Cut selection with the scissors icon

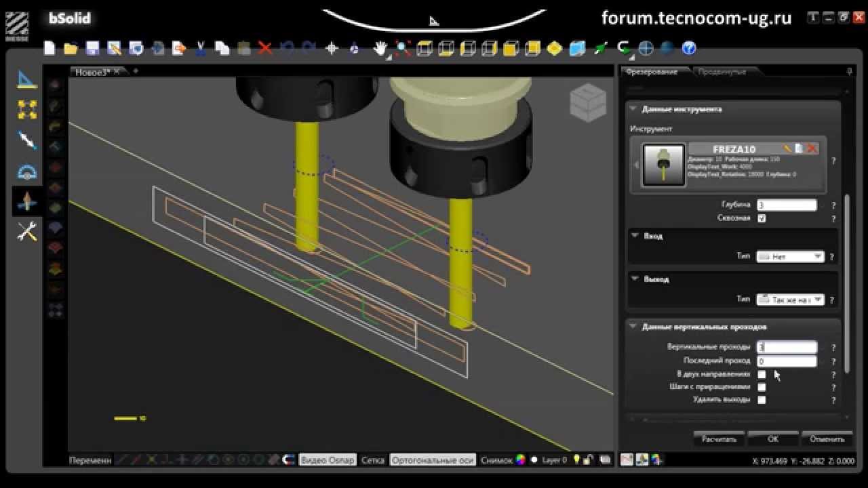pos(201,48)
